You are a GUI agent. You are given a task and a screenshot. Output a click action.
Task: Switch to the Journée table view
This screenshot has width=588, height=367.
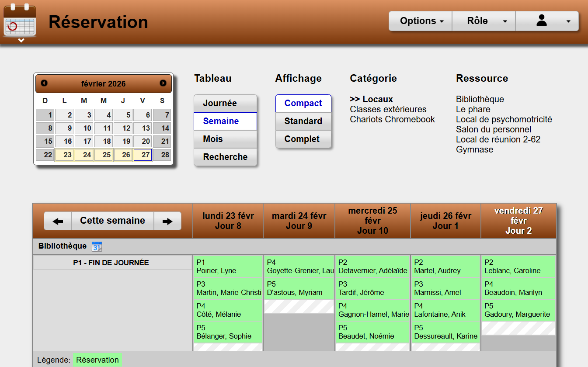coord(225,104)
